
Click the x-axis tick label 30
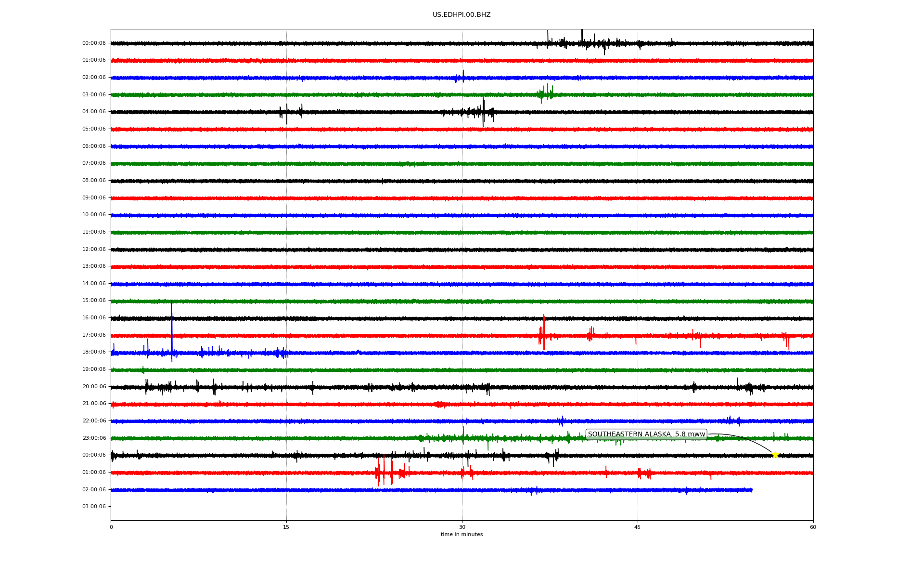(462, 527)
